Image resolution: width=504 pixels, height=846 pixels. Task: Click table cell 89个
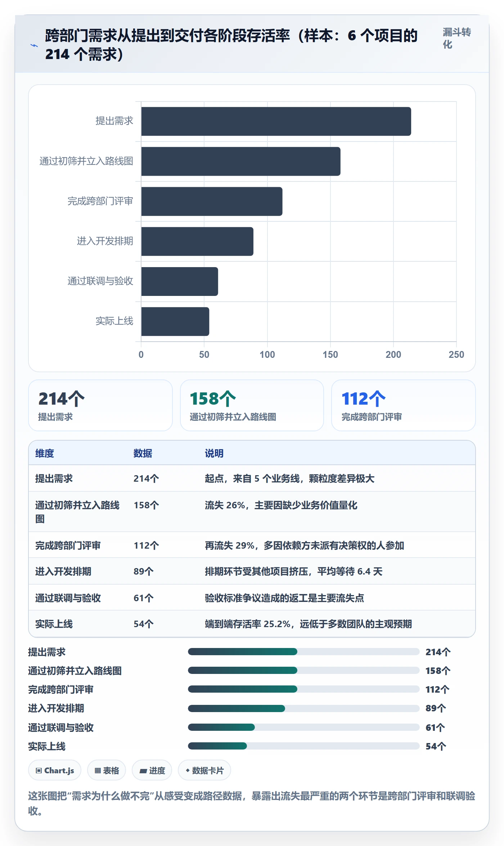144,571
